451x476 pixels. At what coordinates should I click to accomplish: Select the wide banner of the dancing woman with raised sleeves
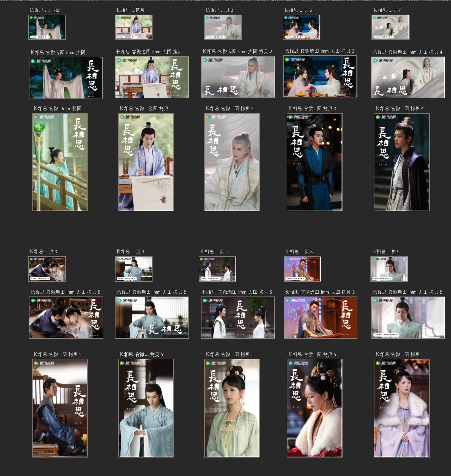pos(66,78)
